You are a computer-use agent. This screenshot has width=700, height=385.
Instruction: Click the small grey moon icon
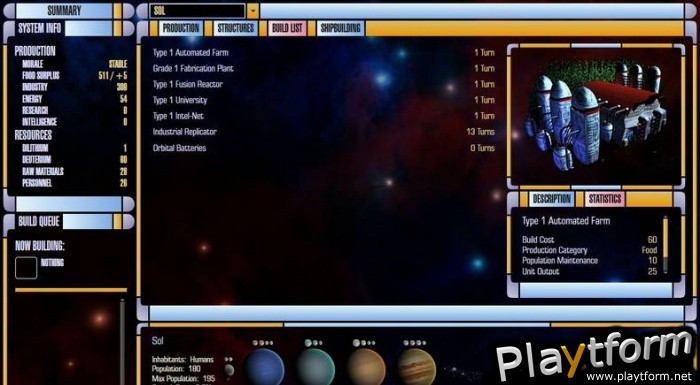pyautogui.click(x=229, y=370)
